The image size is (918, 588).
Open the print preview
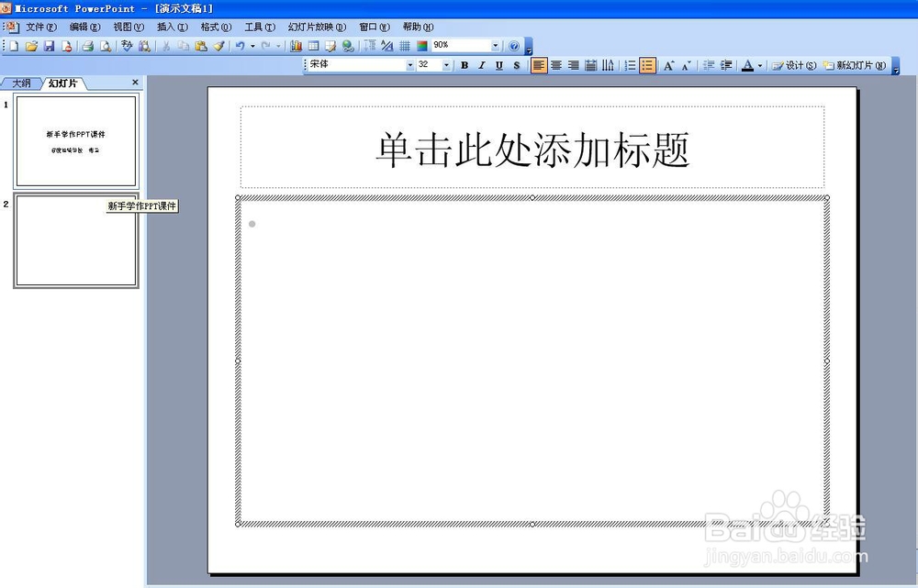click(104, 46)
